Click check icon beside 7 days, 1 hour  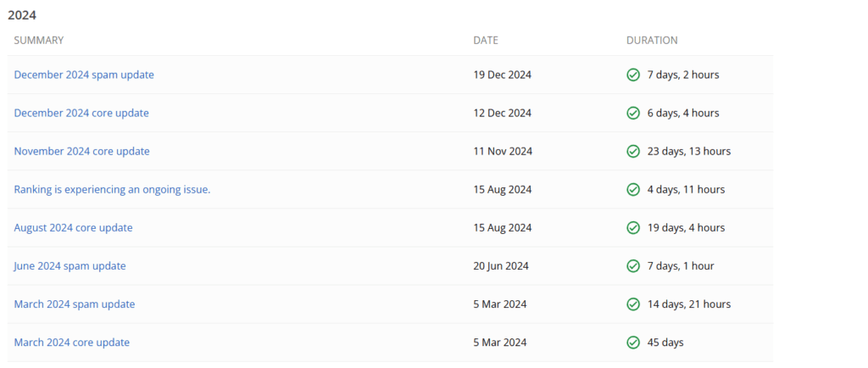click(632, 265)
